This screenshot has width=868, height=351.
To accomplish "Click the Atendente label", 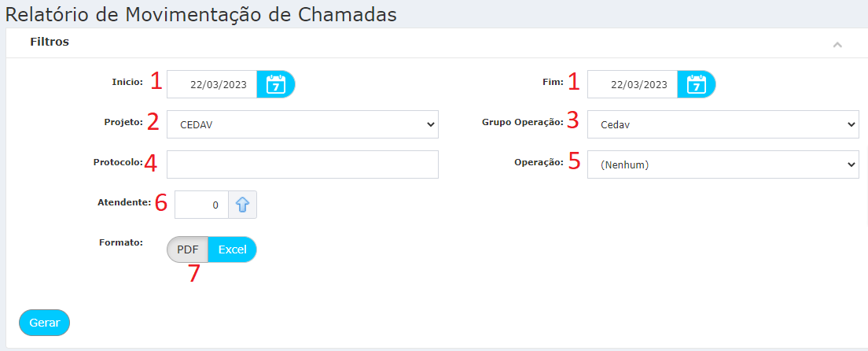I will pos(124,202).
